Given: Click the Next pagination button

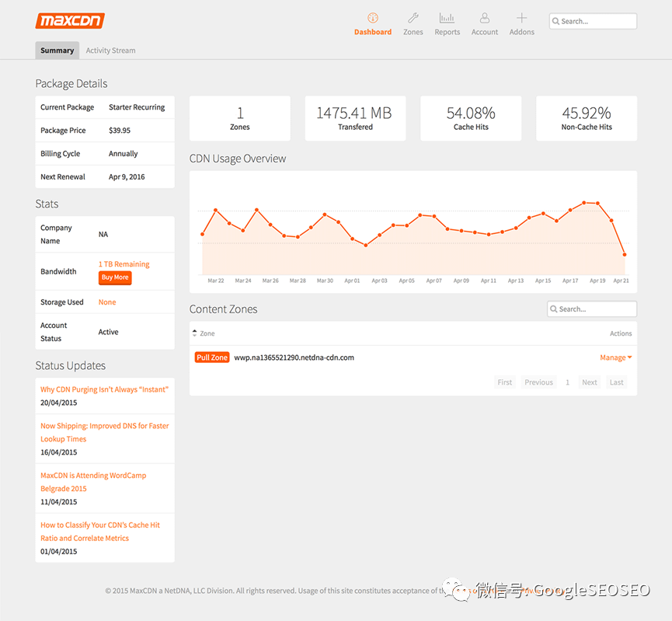Looking at the screenshot, I should click(590, 382).
